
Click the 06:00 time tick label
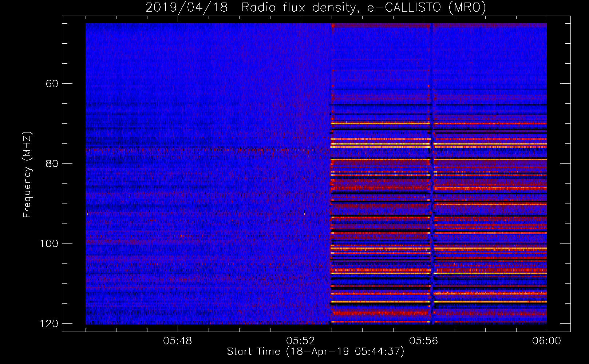(546, 341)
